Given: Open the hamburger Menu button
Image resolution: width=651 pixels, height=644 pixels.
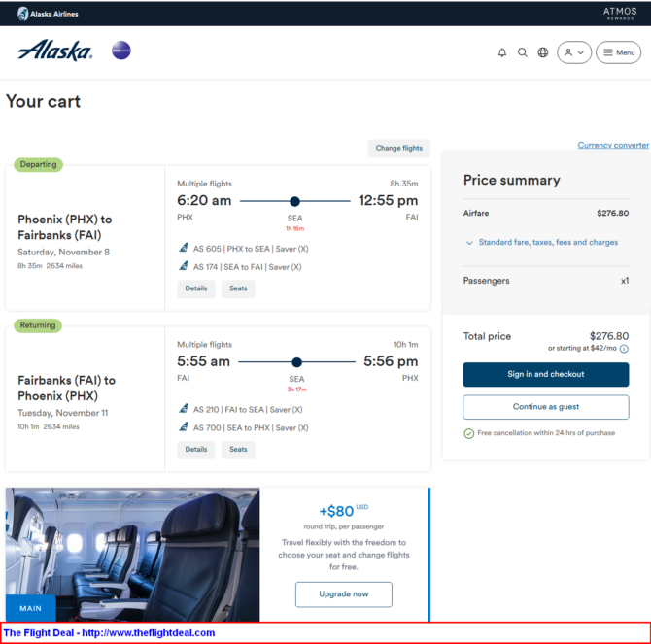Looking at the screenshot, I should (619, 52).
